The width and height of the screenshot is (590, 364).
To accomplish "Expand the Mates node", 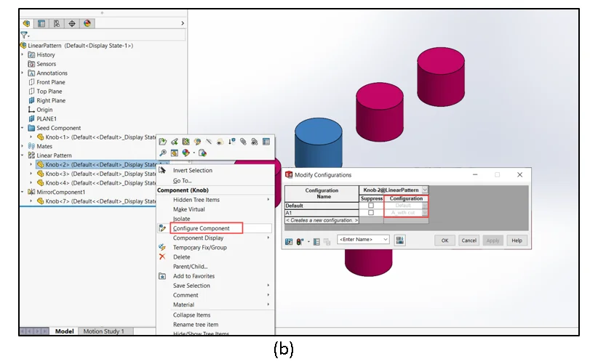I will pyautogui.click(x=23, y=146).
